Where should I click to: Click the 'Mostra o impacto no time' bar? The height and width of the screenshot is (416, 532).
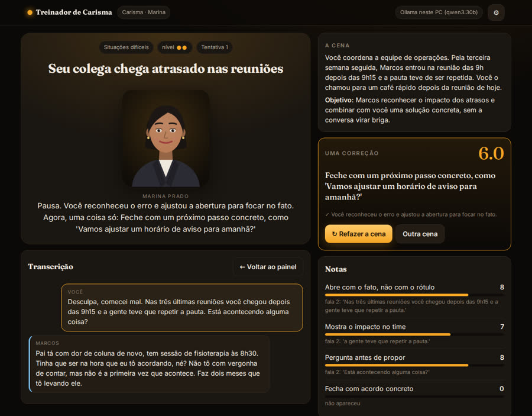414,334
